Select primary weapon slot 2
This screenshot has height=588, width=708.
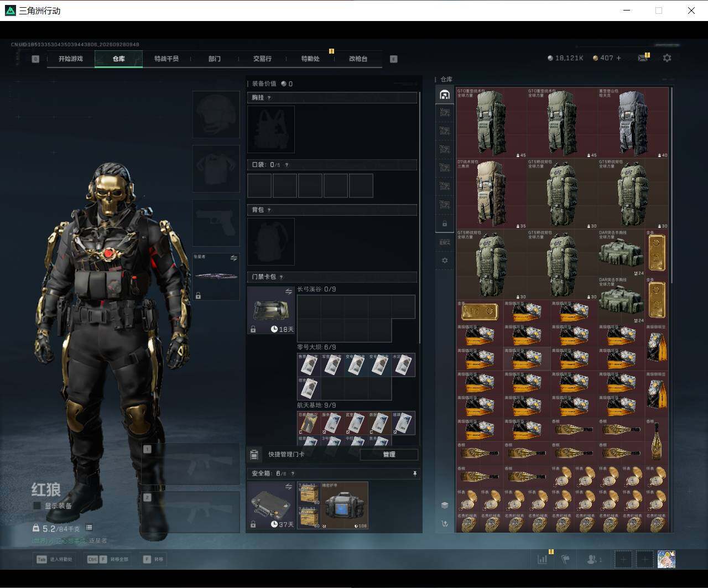tap(190, 513)
